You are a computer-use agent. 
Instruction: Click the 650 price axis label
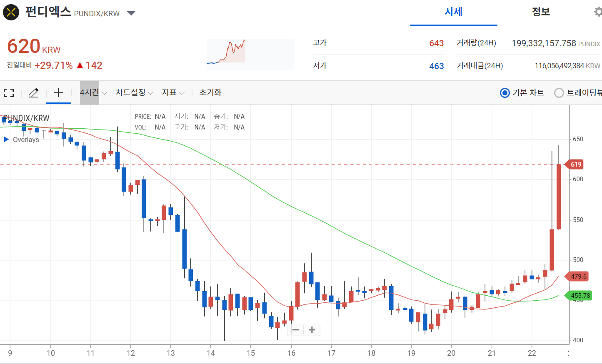point(578,139)
